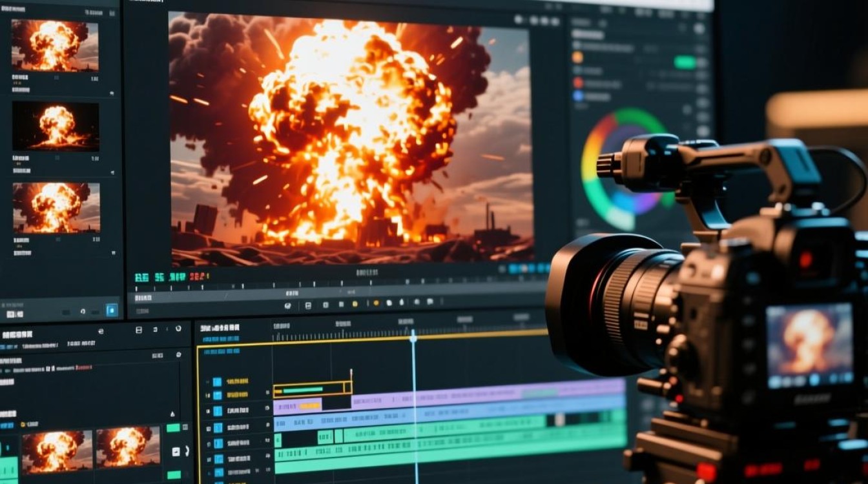Click the orange circle in the right panel list
The height and width of the screenshot is (484, 868).
(577, 57)
